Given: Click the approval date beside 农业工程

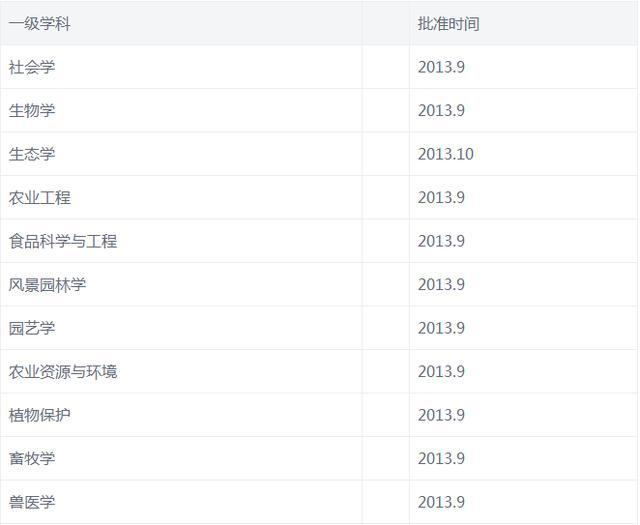Looking at the screenshot, I should [x=441, y=197].
